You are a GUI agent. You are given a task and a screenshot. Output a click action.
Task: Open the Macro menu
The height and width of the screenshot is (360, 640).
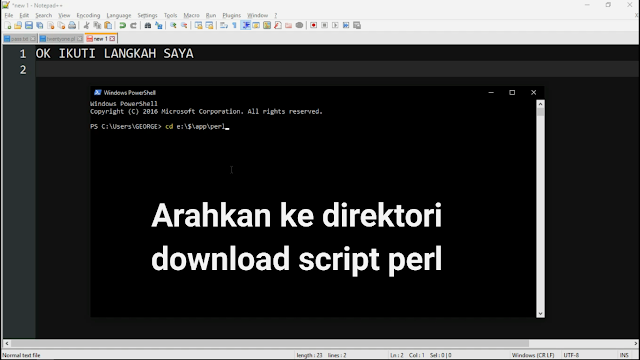tap(191, 15)
